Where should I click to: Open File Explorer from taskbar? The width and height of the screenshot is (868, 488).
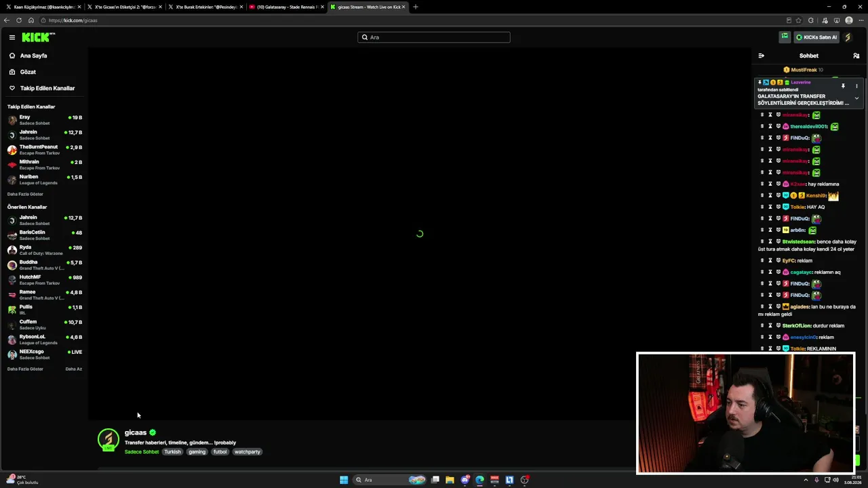point(450,480)
